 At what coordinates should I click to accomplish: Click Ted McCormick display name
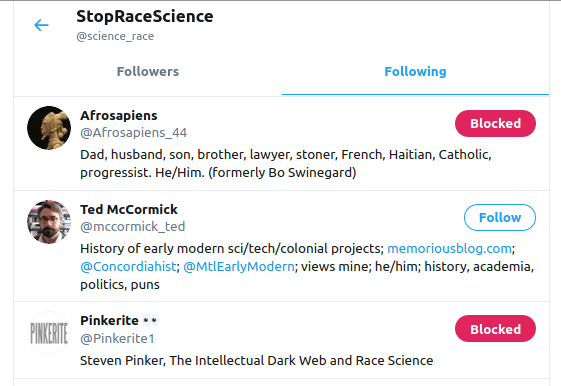(x=129, y=209)
